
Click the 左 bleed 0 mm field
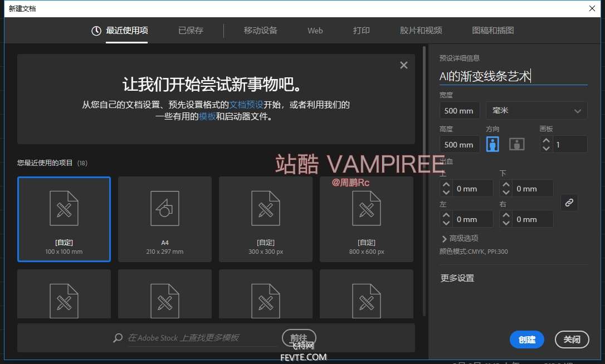(472, 219)
